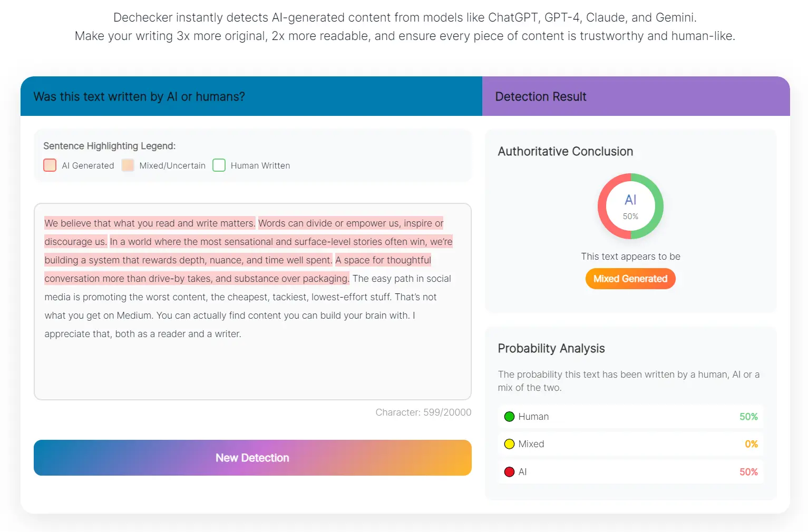Image resolution: width=808 pixels, height=532 pixels.
Task: Toggle the Mixed/Uncertain highlighting option
Action: (127, 165)
